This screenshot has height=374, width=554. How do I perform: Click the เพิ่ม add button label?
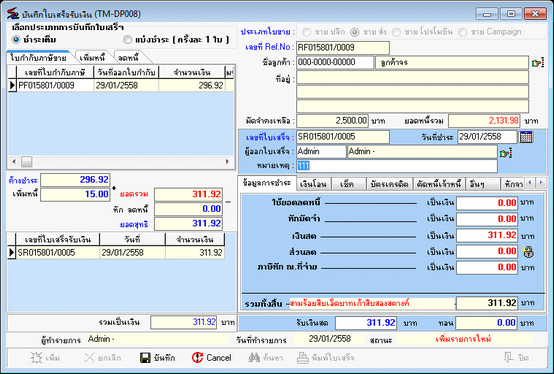(53, 358)
